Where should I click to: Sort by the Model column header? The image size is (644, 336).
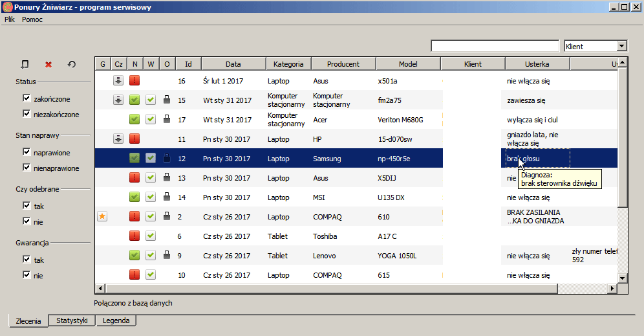pos(408,63)
